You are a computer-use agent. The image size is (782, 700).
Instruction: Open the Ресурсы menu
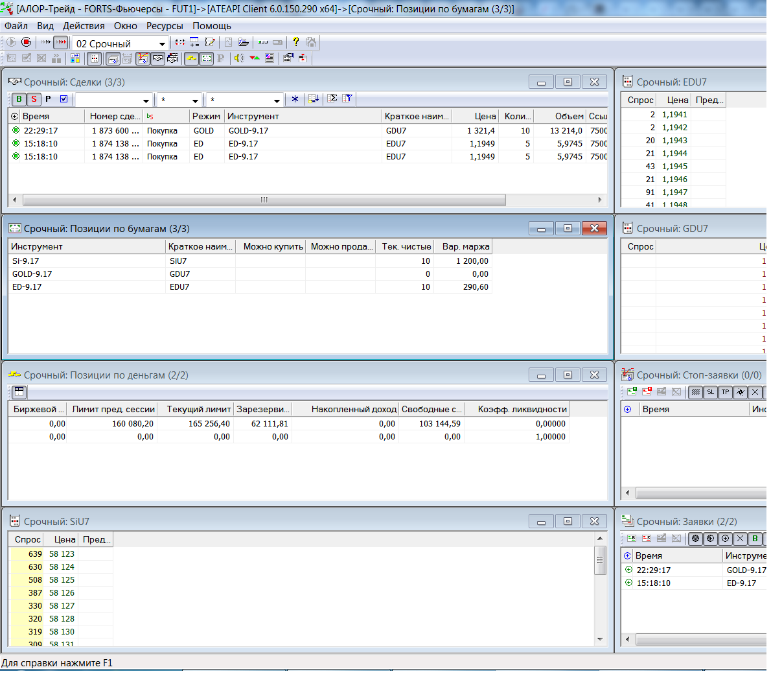[x=165, y=26]
